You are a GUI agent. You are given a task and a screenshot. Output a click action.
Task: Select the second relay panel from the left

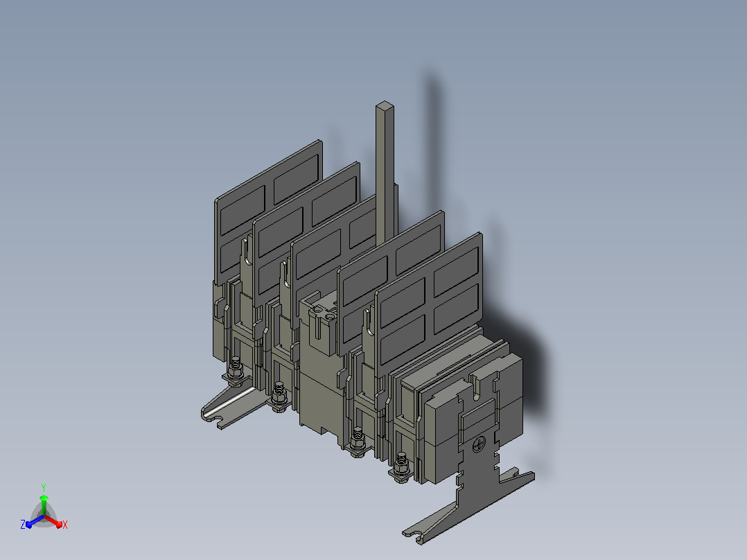point(306,234)
